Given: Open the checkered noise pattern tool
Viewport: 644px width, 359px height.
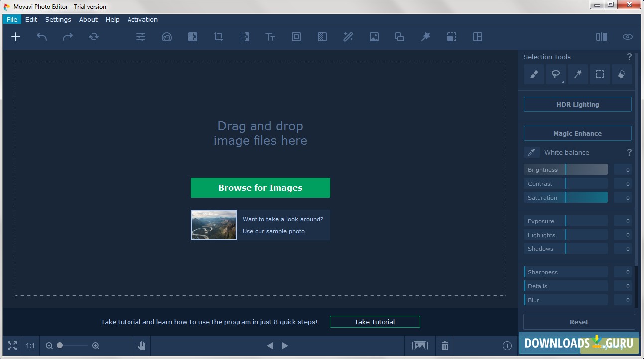Looking at the screenshot, I should pos(322,37).
